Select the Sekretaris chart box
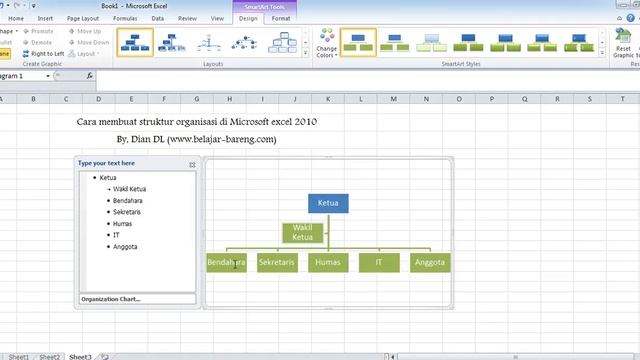The width and height of the screenshot is (640, 360). tap(277, 262)
